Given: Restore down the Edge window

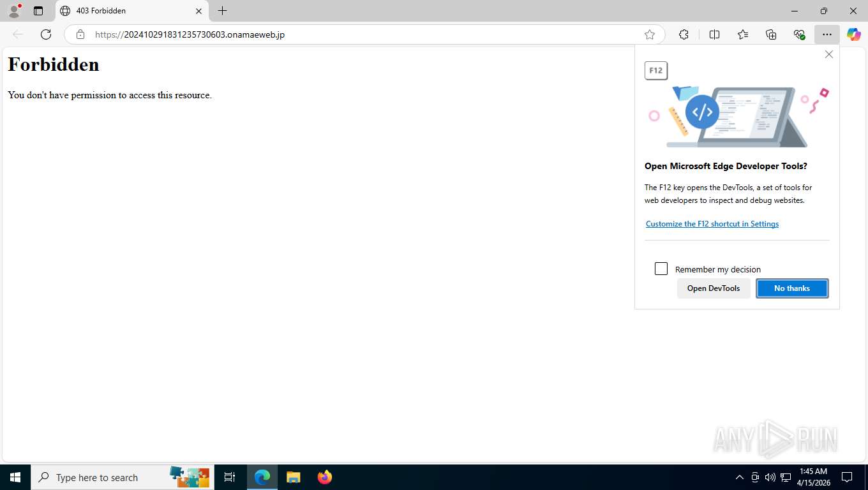Looking at the screenshot, I should (x=824, y=11).
